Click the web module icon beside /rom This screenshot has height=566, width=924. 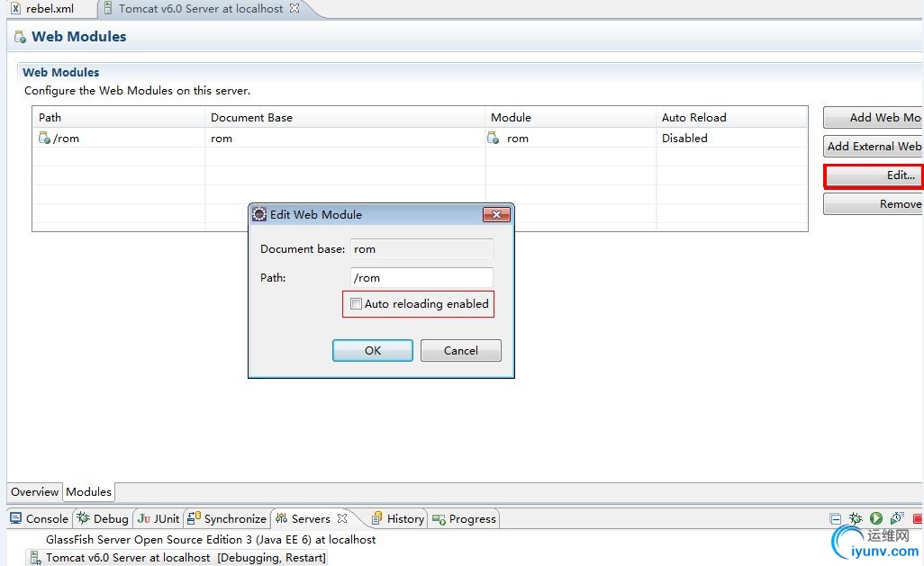click(x=44, y=139)
